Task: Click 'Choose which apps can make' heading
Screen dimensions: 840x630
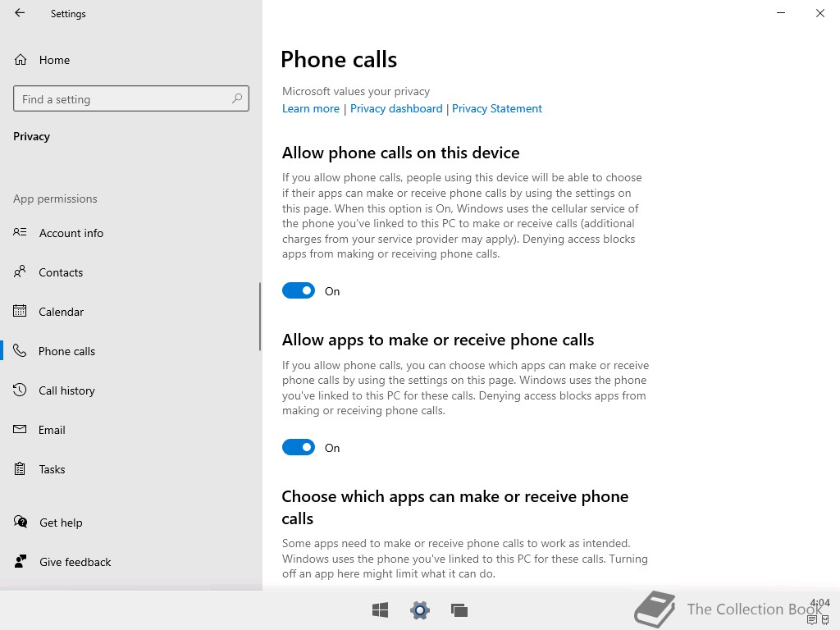Action: (x=455, y=507)
